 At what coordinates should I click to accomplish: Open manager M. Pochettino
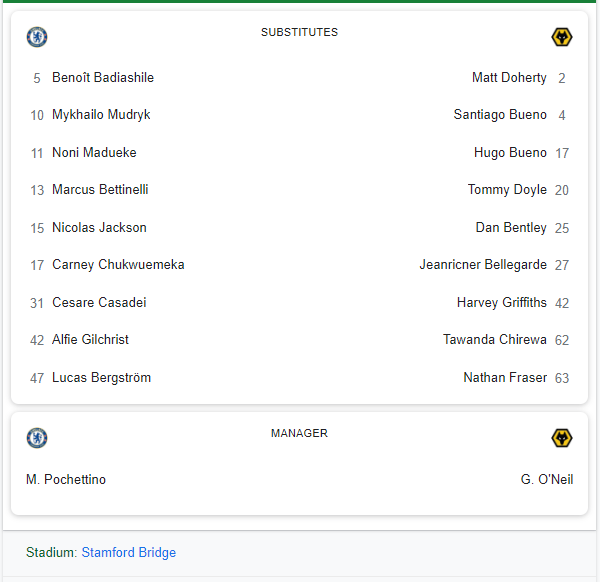66,479
